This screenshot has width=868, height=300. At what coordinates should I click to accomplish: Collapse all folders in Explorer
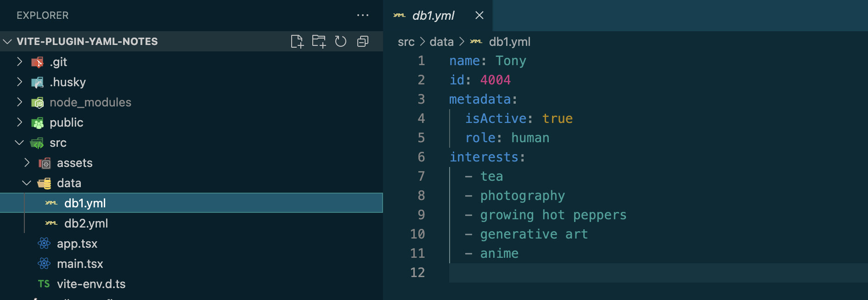coord(362,42)
